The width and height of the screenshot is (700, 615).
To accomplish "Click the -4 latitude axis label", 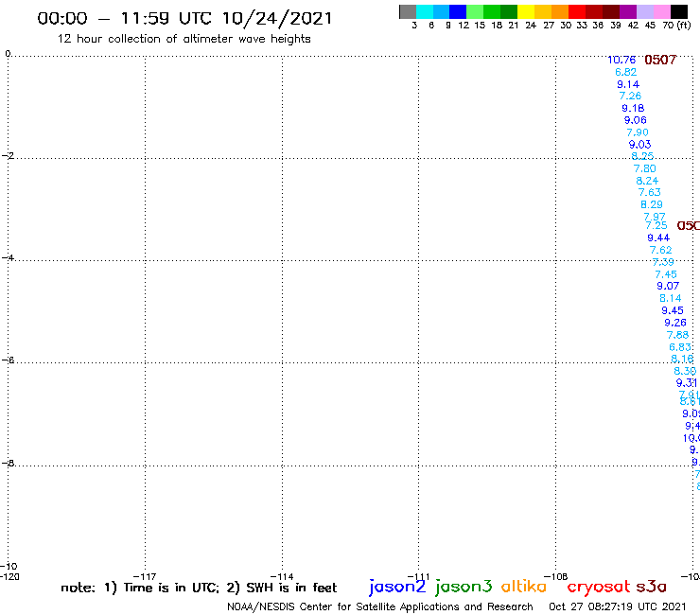I will point(8,257).
